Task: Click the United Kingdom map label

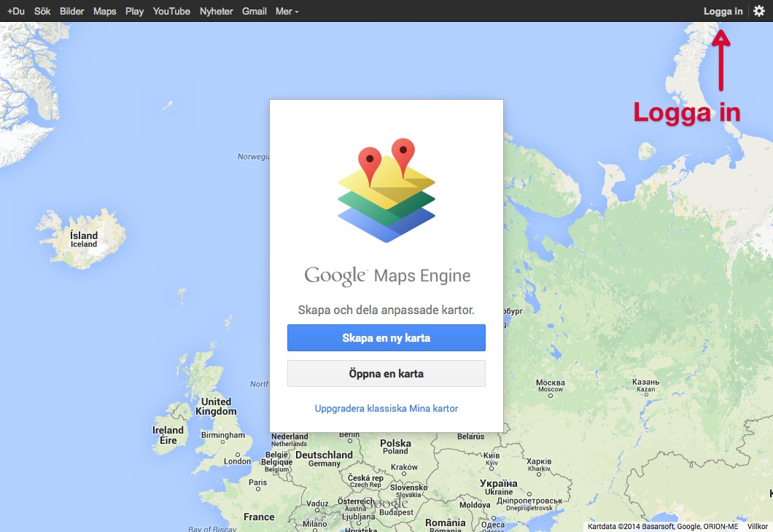Action: pos(216,407)
